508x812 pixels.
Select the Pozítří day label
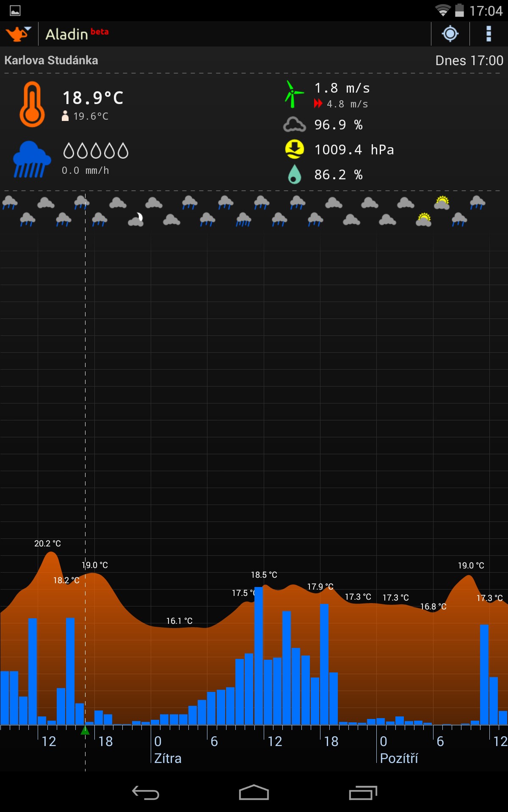tap(399, 758)
